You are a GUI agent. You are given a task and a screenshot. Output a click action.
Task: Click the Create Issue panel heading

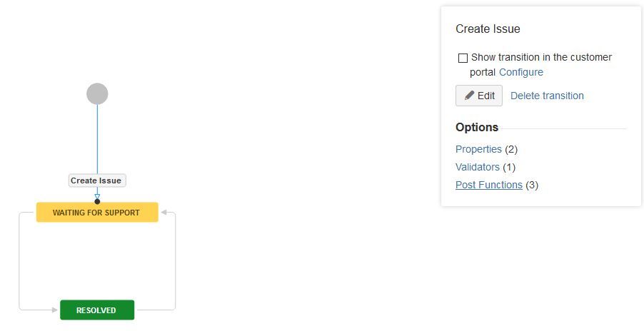[488, 29]
